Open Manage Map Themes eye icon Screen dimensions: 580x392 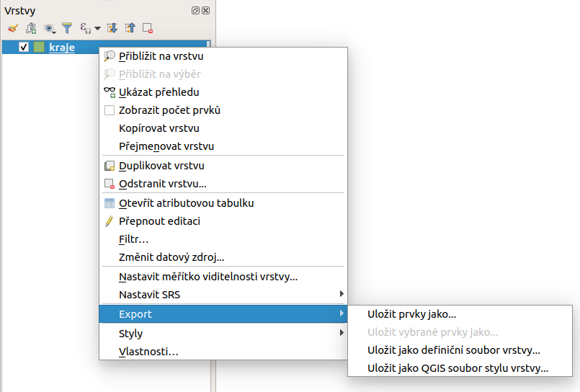[x=49, y=29]
